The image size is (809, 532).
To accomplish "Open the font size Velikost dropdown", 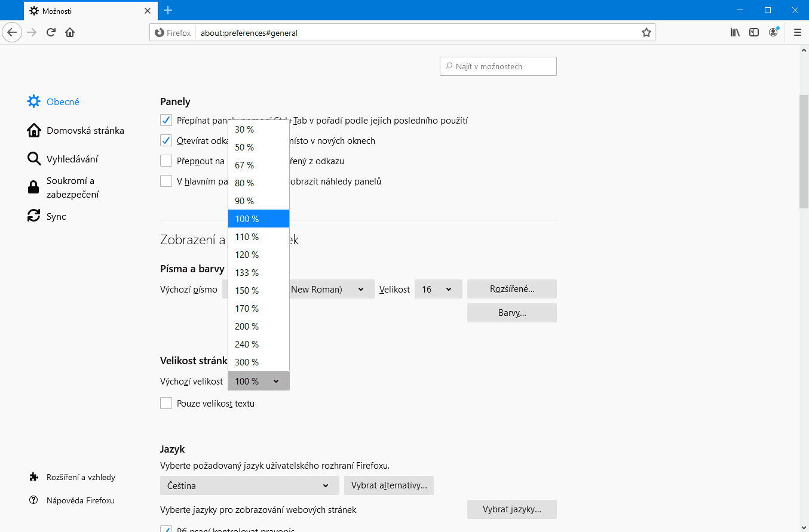I will [x=438, y=289].
